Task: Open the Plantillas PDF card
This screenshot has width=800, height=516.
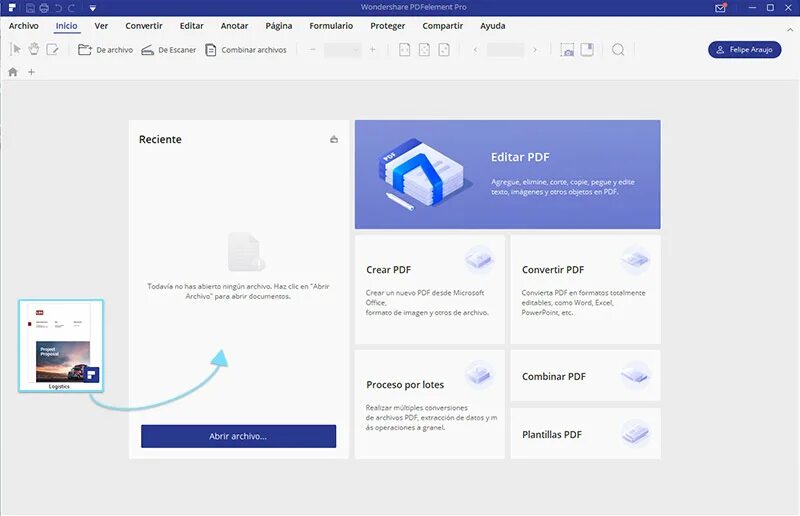Action: pos(585,433)
